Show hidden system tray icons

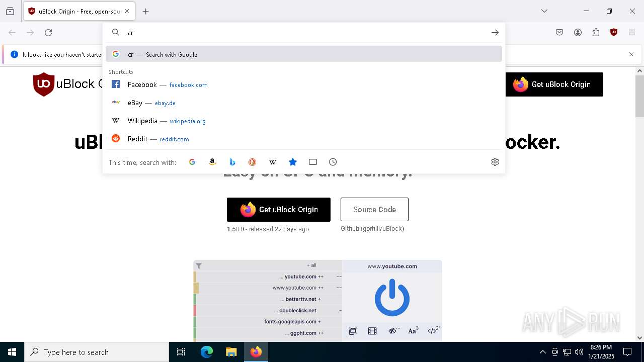click(542, 352)
